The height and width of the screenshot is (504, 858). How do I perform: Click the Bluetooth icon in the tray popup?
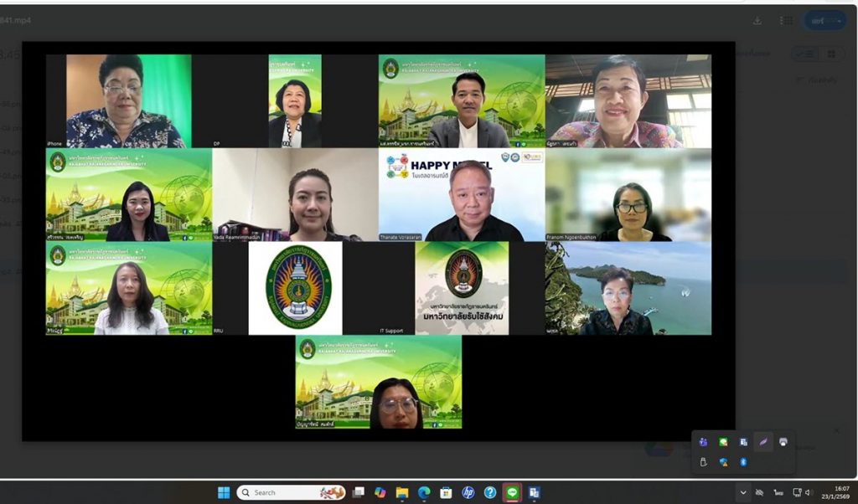(x=743, y=461)
